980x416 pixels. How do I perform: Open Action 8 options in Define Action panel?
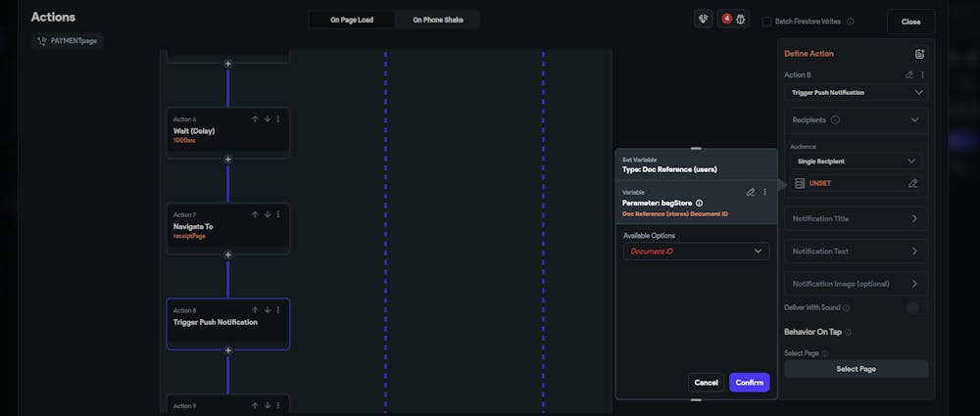922,75
